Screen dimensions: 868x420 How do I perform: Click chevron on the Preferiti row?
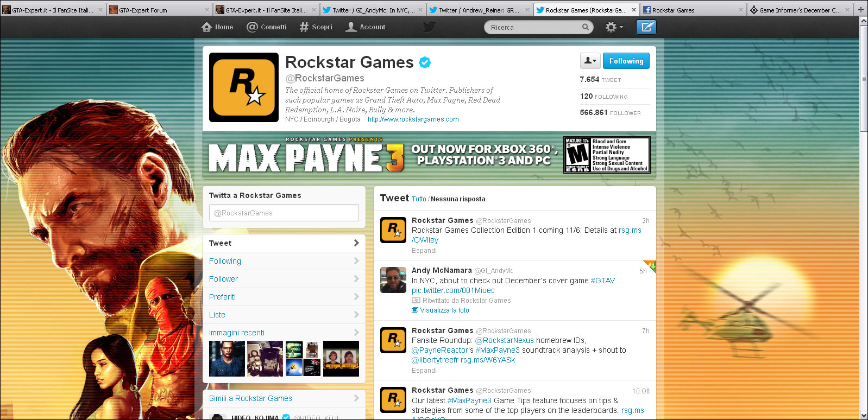point(356,297)
